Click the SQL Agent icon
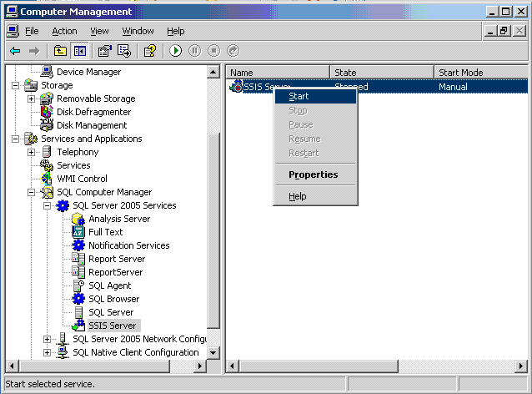 pos(78,285)
